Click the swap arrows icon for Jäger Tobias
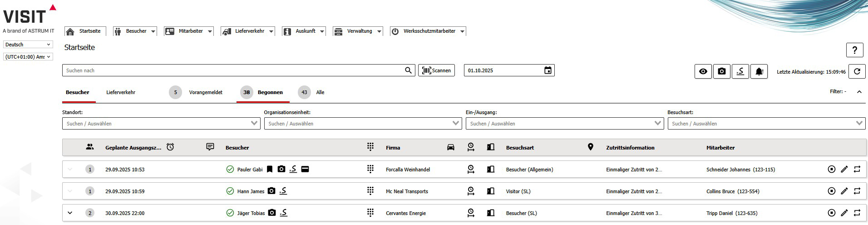 click(857, 213)
